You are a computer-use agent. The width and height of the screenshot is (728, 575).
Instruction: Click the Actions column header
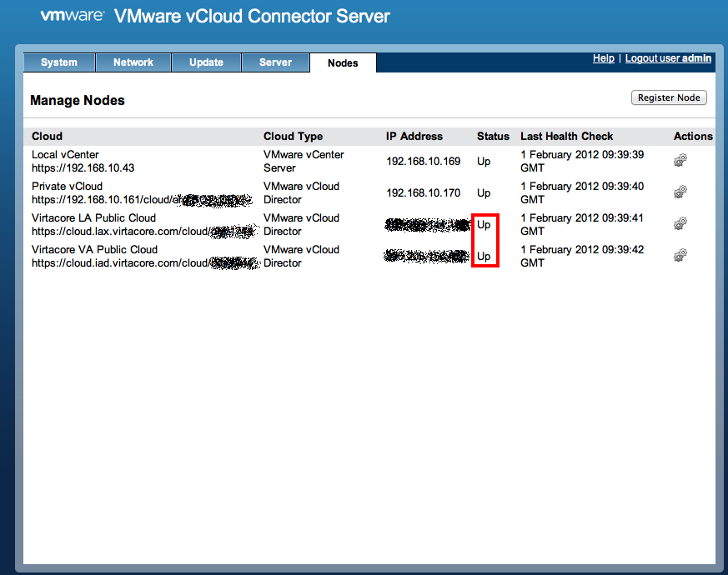693,136
